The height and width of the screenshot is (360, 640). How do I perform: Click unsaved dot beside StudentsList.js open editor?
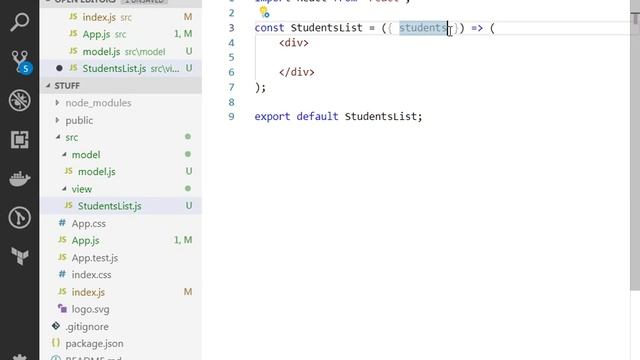(x=59, y=68)
